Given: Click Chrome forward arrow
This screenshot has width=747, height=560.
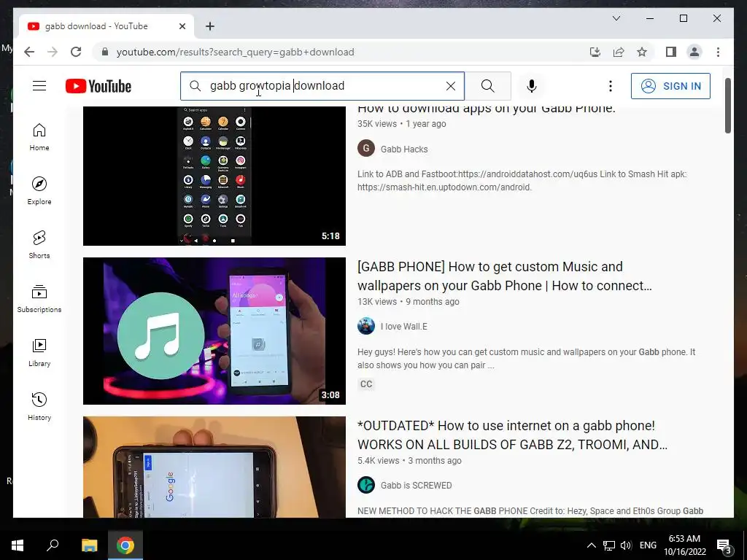Looking at the screenshot, I should [x=53, y=52].
